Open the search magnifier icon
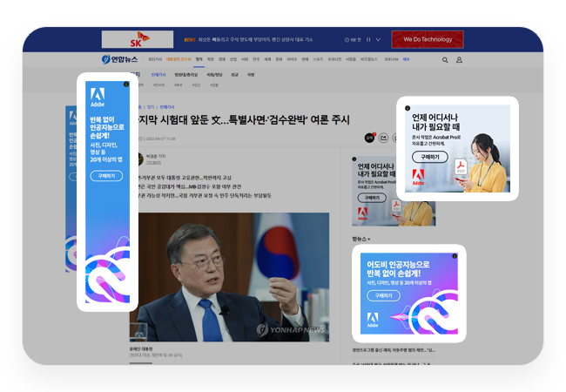The width and height of the screenshot is (566, 392). tap(445, 60)
